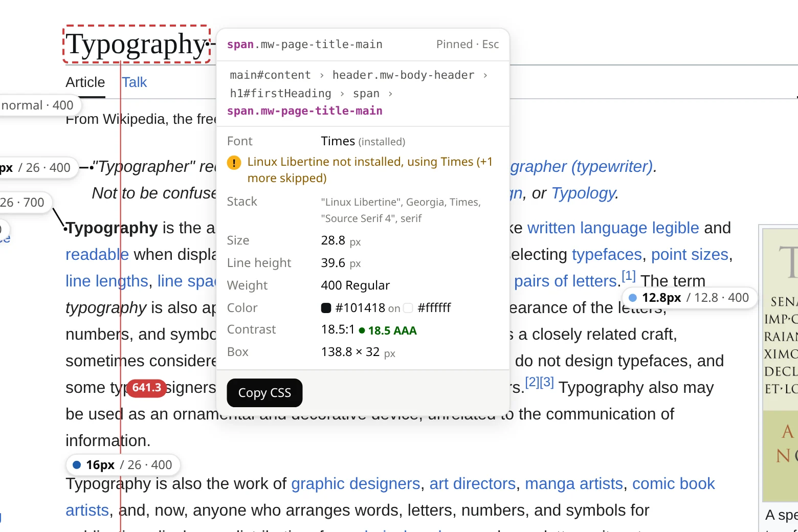Open the written language legible link
798x532 pixels.
point(613,228)
